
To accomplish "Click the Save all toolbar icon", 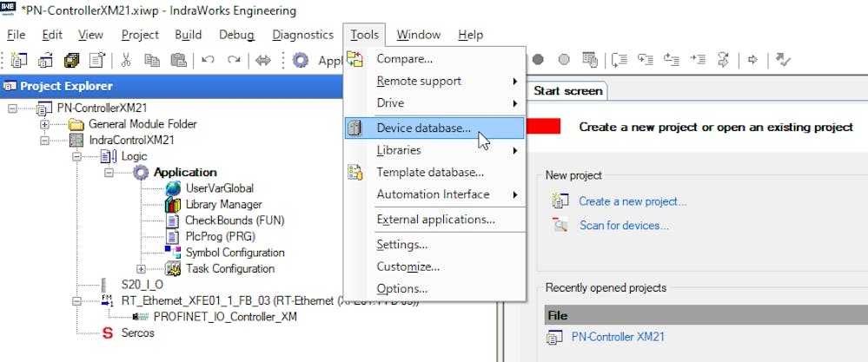I will click(71, 60).
